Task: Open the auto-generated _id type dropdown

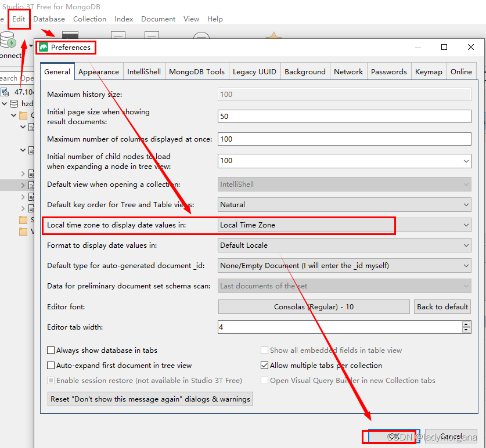Action: [344, 266]
